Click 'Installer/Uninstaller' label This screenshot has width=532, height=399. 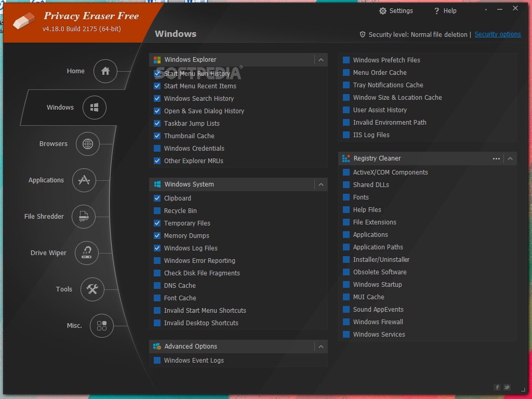coord(381,260)
